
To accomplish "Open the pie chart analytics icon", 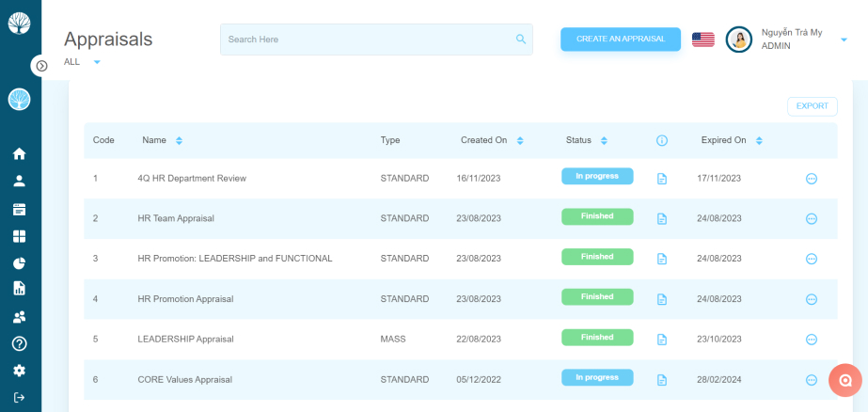I will pos(20,263).
